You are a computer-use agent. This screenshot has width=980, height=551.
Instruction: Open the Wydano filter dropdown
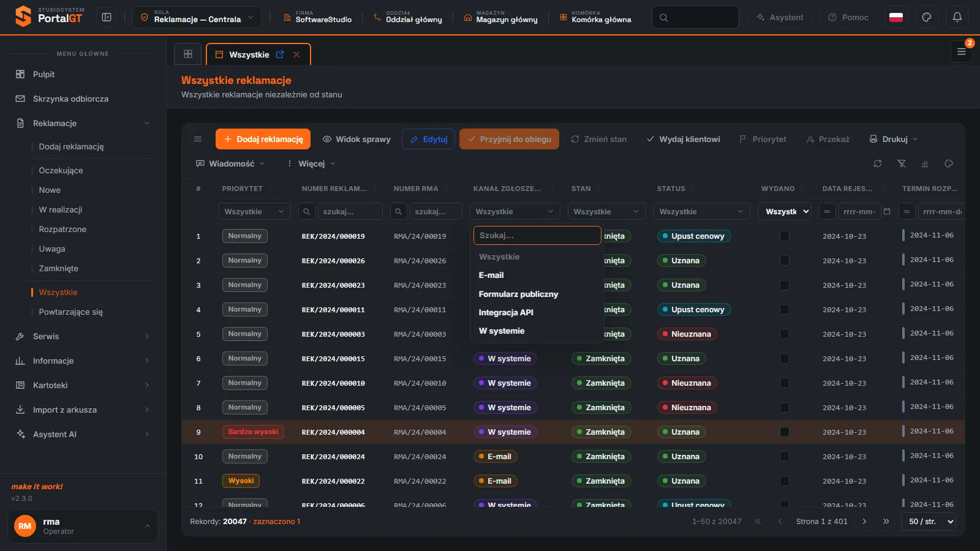(785, 211)
